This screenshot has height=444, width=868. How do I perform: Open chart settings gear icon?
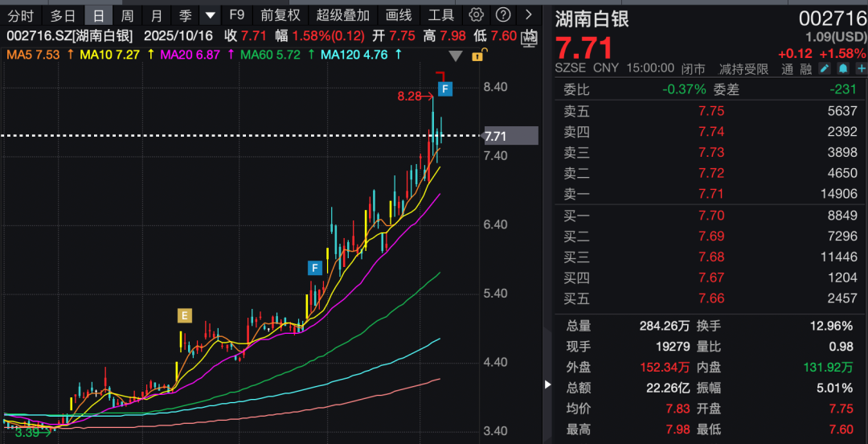point(477,15)
